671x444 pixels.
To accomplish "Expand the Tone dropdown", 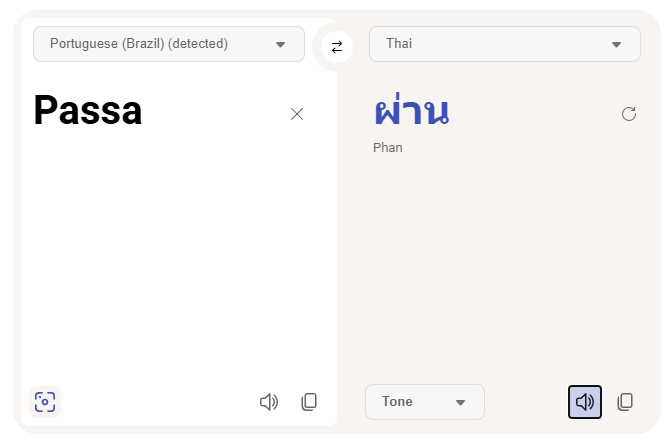I will tap(424, 402).
